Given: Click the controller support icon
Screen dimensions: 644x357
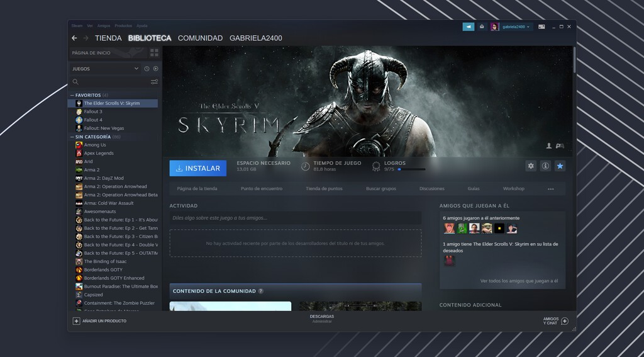Looking at the screenshot, I should pyautogui.click(x=560, y=146).
